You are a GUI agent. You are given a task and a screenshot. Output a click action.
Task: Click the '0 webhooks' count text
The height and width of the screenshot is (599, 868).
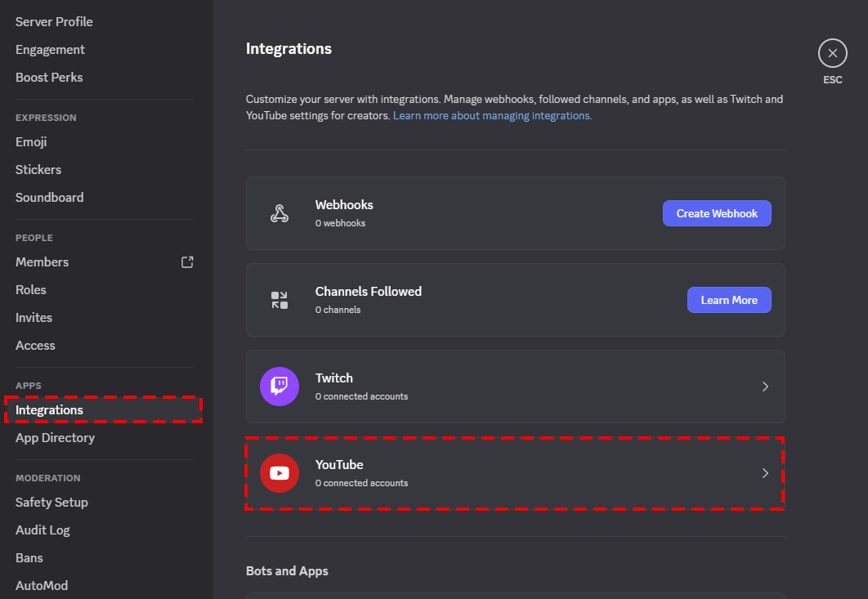[341, 223]
